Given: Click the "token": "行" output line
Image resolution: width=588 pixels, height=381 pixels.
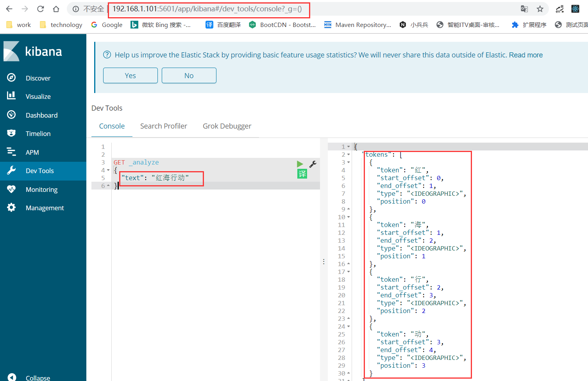Looking at the screenshot, I should pos(403,279).
